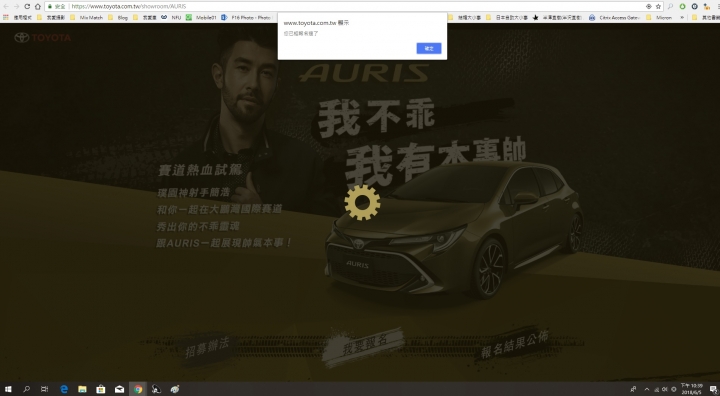Expand hidden bookmarks with the chevron

click(x=682, y=17)
